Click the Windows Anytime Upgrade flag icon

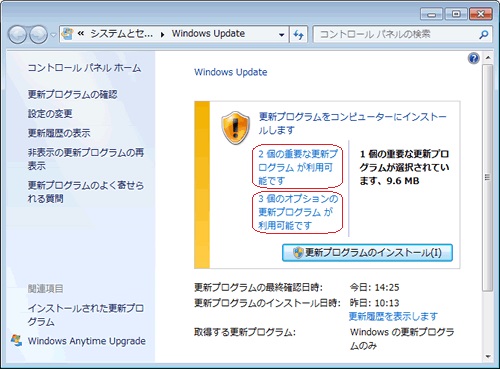(x=16, y=340)
